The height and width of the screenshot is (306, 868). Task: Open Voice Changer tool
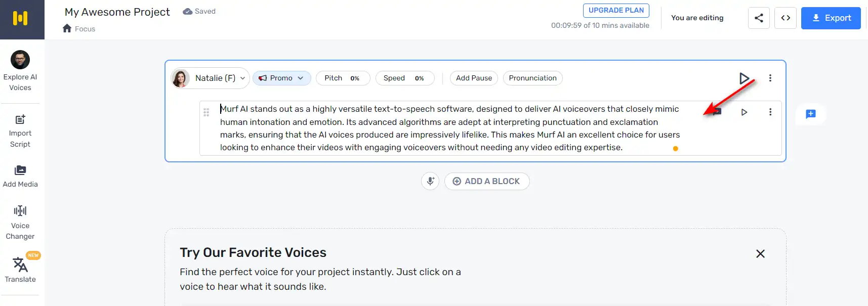(x=20, y=222)
